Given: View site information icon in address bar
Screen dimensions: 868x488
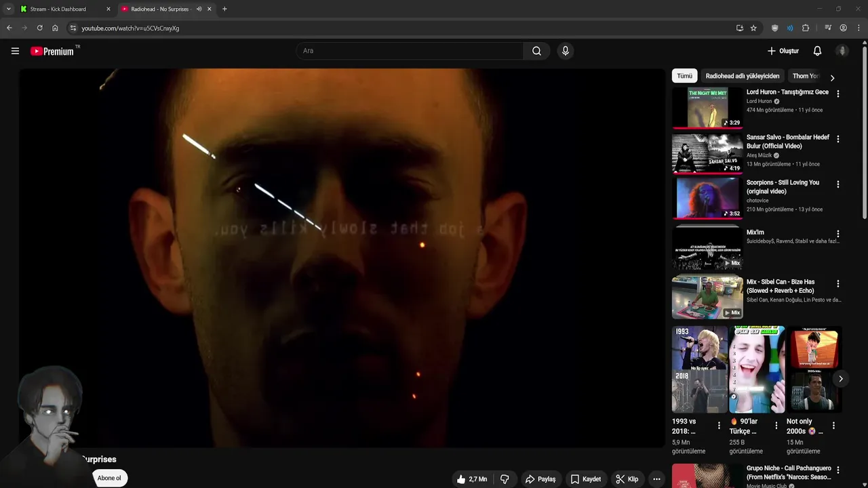Looking at the screenshot, I should coord(73,28).
